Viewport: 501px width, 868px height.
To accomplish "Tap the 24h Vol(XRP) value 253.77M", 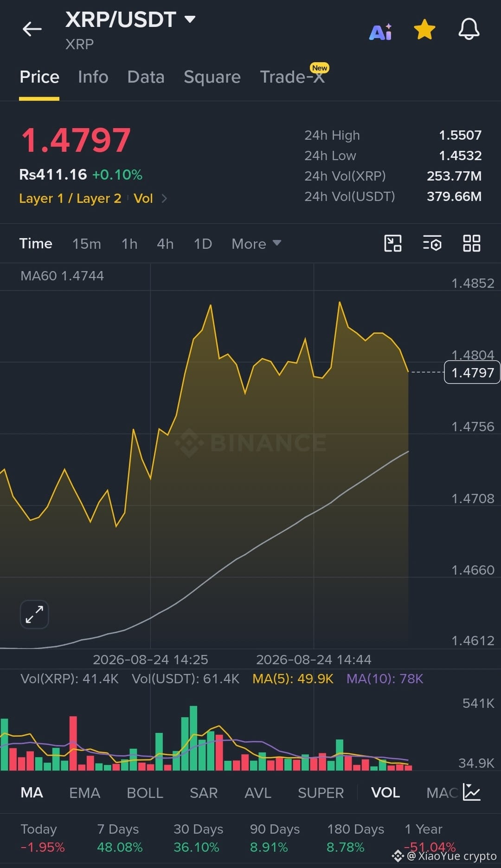I will (x=454, y=176).
